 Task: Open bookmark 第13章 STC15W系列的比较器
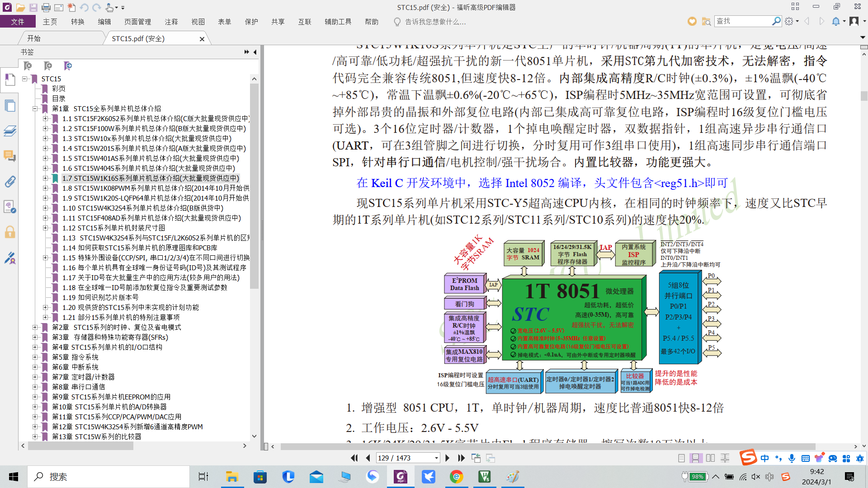point(97,436)
